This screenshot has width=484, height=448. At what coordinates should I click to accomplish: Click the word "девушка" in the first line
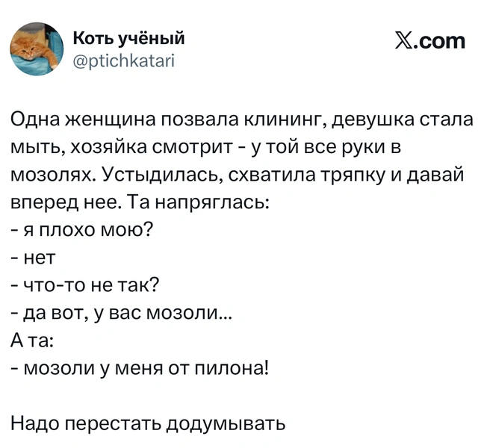click(x=367, y=119)
